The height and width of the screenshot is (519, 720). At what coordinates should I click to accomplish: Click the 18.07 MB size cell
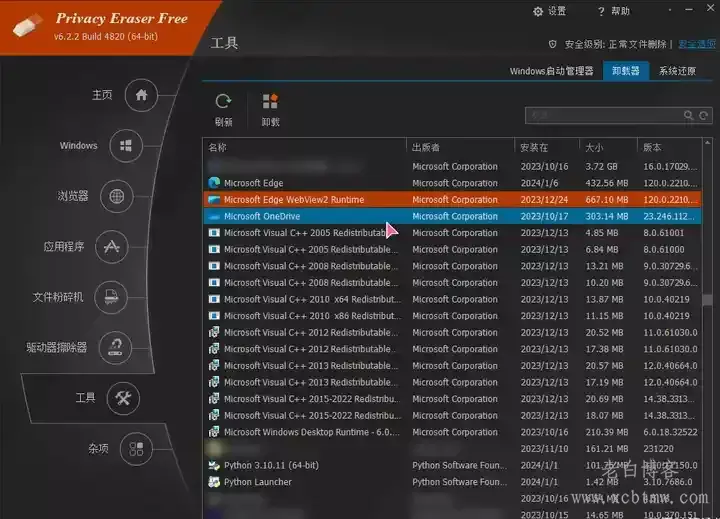[x=604, y=415]
